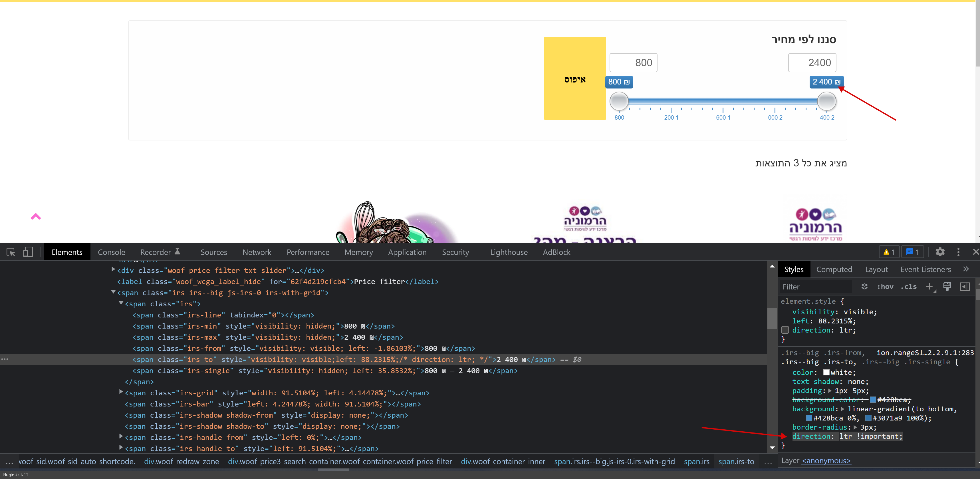Open DevTools settings gear
Screen dimensions: 980x479
(940, 252)
